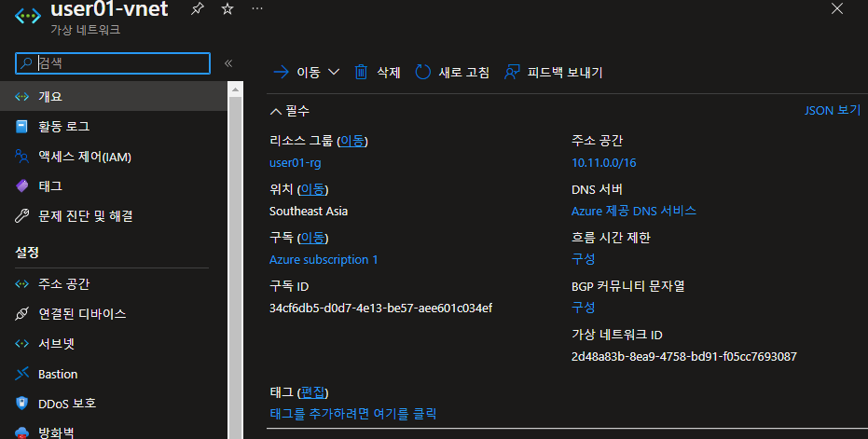868x439 pixels.
Task: Click 태그를 추가하려면 여기를 클릭 link
Action: (353, 414)
